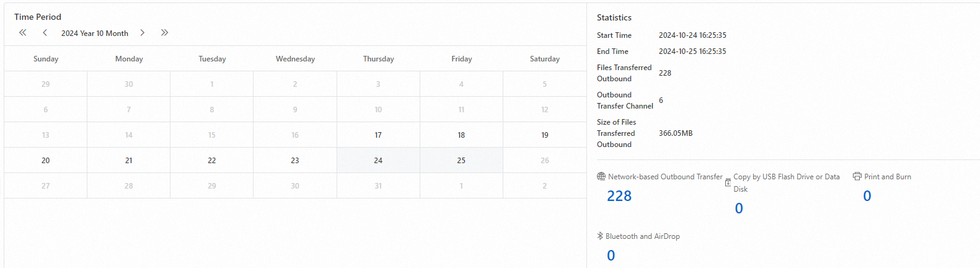Open the Bluetooth and AirDrop count 0

611,256
